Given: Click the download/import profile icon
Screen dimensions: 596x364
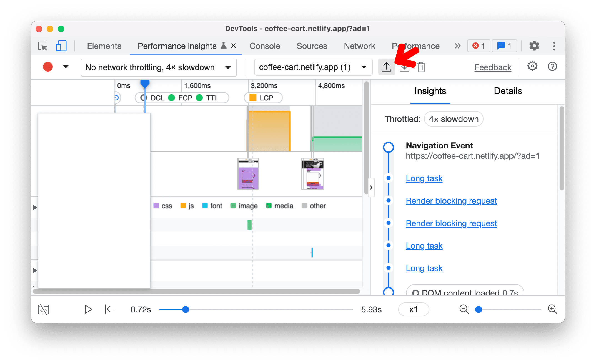Looking at the screenshot, I should 404,67.
